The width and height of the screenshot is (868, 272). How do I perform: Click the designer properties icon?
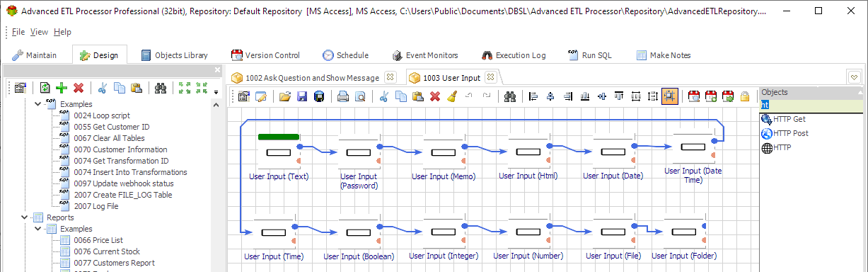click(244, 97)
